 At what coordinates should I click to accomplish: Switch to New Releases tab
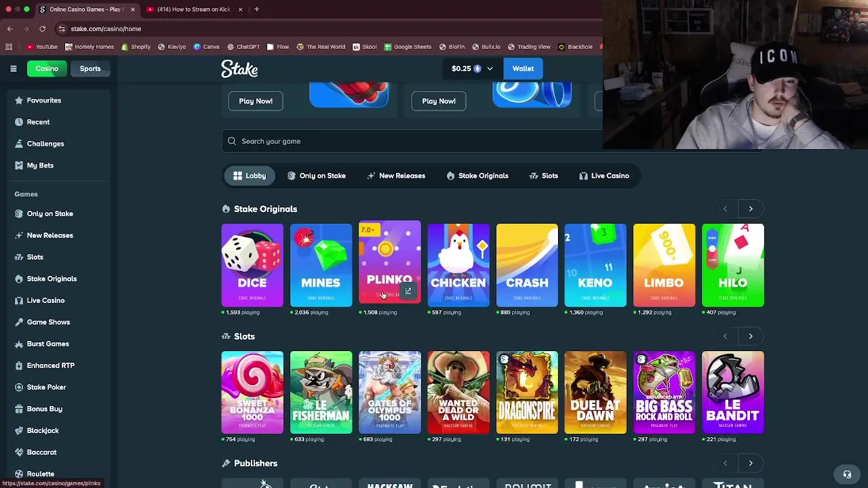coord(396,176)
